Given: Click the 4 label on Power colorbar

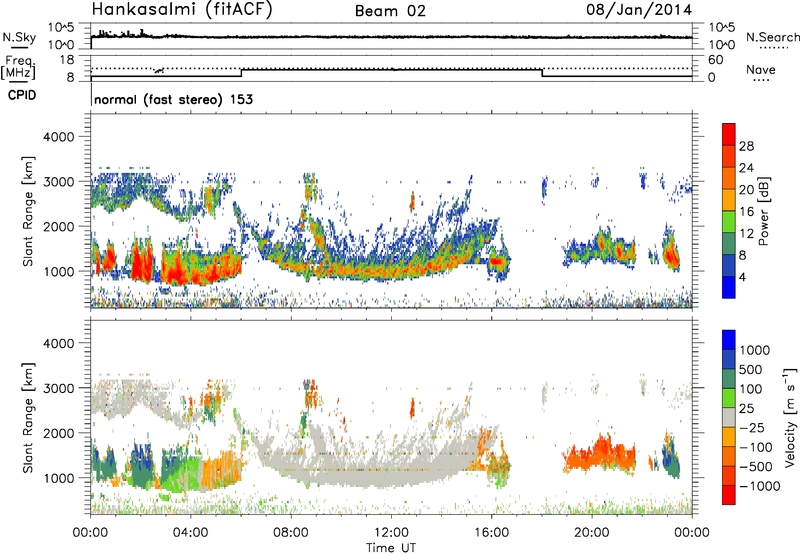Looking at the screenshot, I should tap(743, 278).
